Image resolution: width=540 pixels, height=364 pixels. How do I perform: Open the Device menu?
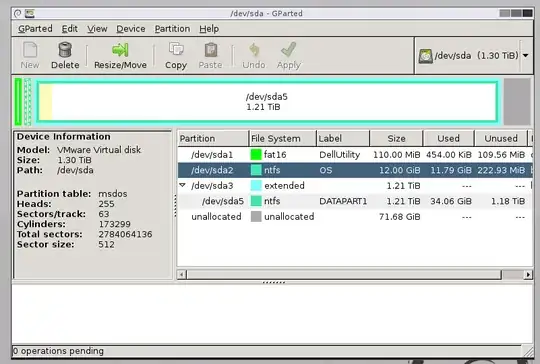[x=131, y=29]
